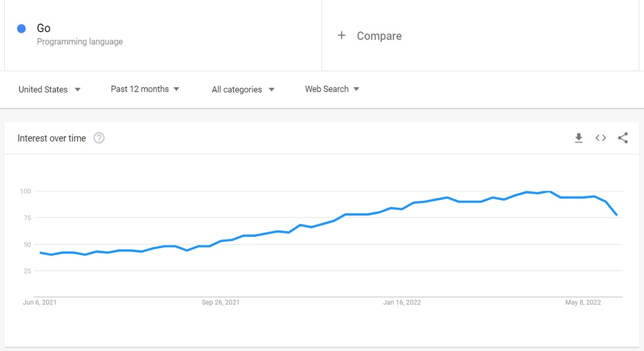Open the All categories dropdown
The image size is (644, 351).
243,90
